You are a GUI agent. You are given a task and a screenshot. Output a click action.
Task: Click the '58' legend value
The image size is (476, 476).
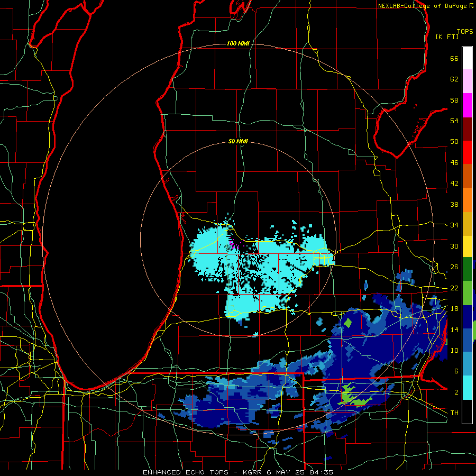click(454, 100)
